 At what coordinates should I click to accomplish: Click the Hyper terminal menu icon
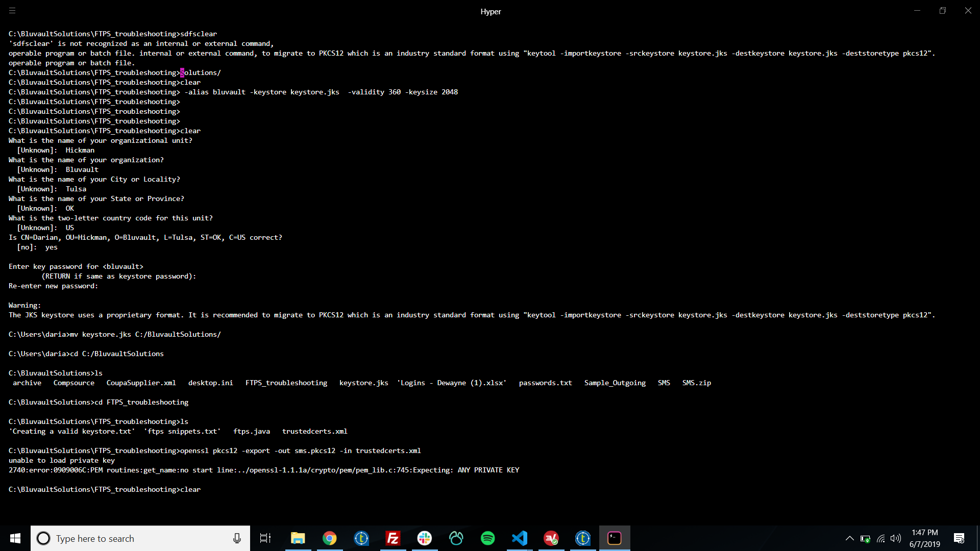(x=12, y=11)
